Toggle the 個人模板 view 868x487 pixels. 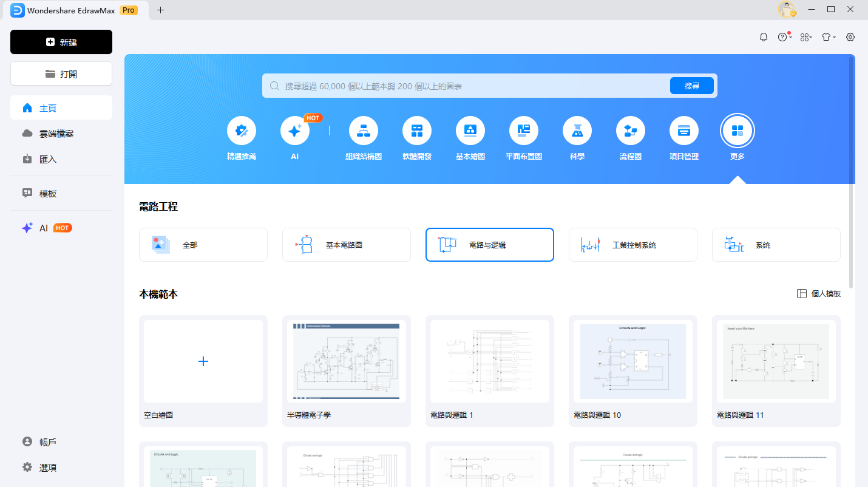point(819,294)
